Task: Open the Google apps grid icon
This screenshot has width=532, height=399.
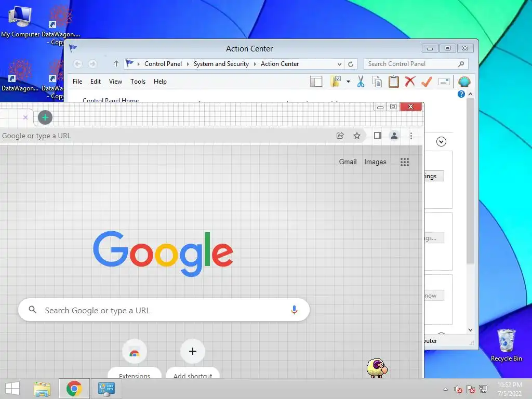Action: pos(404,162)
